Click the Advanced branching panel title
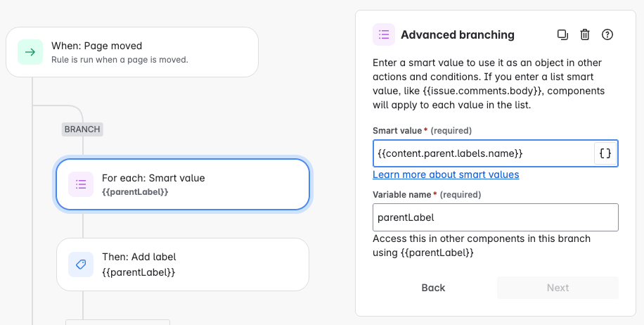This screenshot has height=325, width=644. [458, 34]
